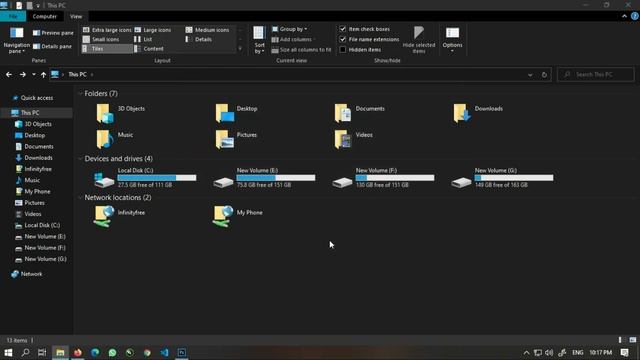Open the Downloads folder tile
The height and width of the screenshot is (360, 640).
tap(478, 113)
